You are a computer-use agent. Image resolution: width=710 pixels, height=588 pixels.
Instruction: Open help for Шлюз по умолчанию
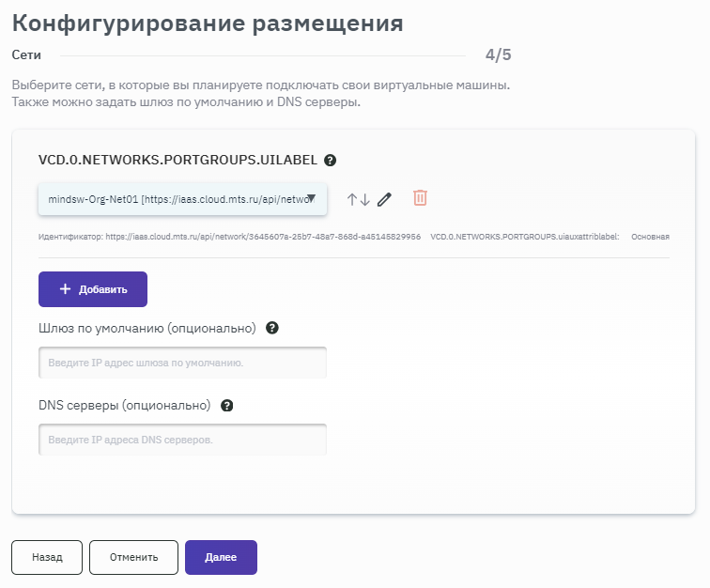click(272, 328)
